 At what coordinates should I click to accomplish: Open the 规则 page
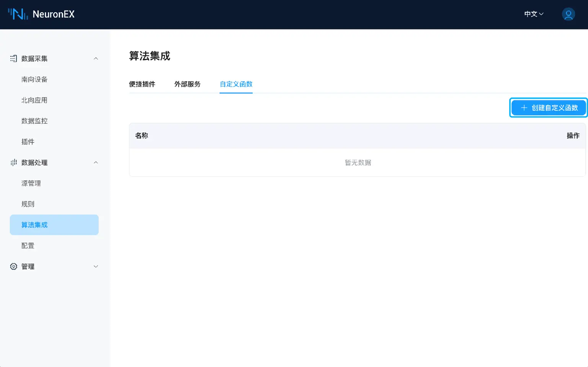(28, 204)
